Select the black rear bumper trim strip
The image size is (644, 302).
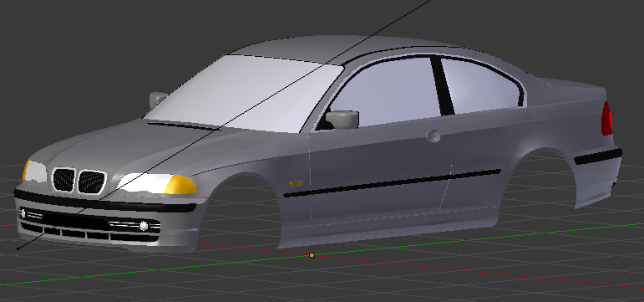pos(597,156)
